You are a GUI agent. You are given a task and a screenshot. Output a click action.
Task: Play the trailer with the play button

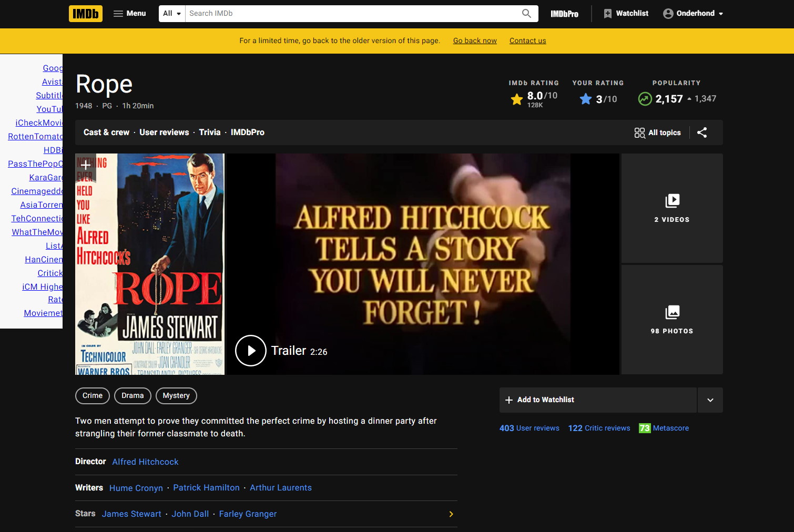pos(251,351)
